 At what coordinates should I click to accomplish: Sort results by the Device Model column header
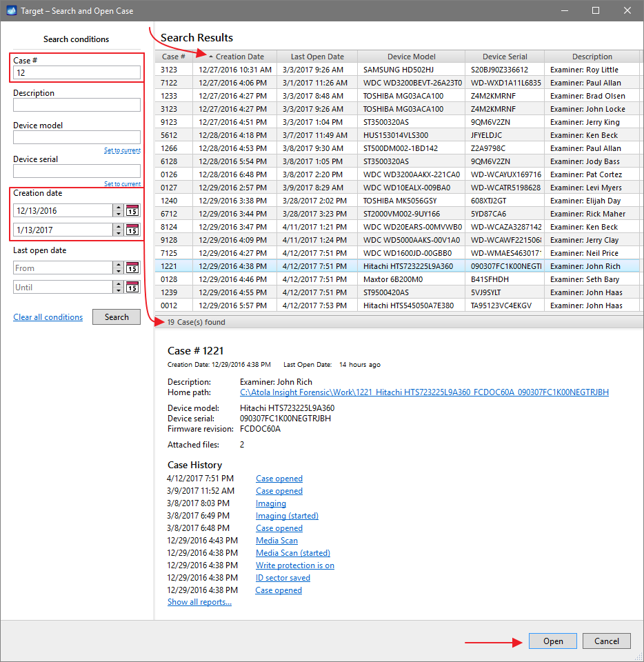point(412,56)
